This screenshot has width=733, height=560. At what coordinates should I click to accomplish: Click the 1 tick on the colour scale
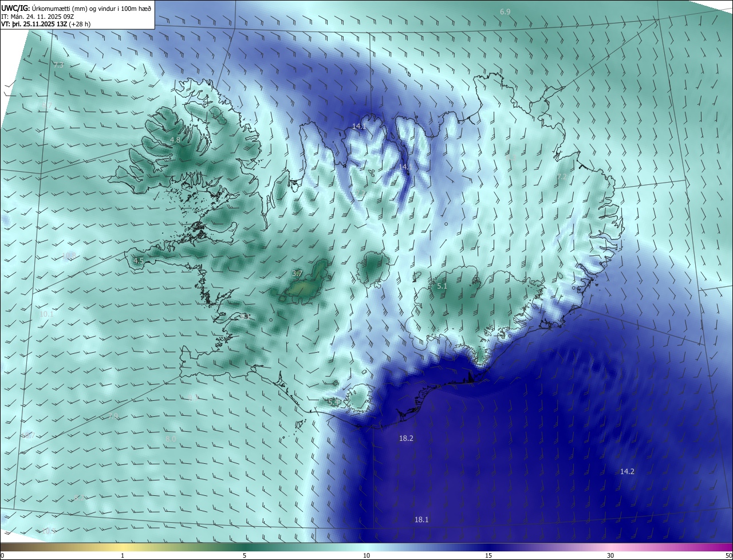pos(123,555)
